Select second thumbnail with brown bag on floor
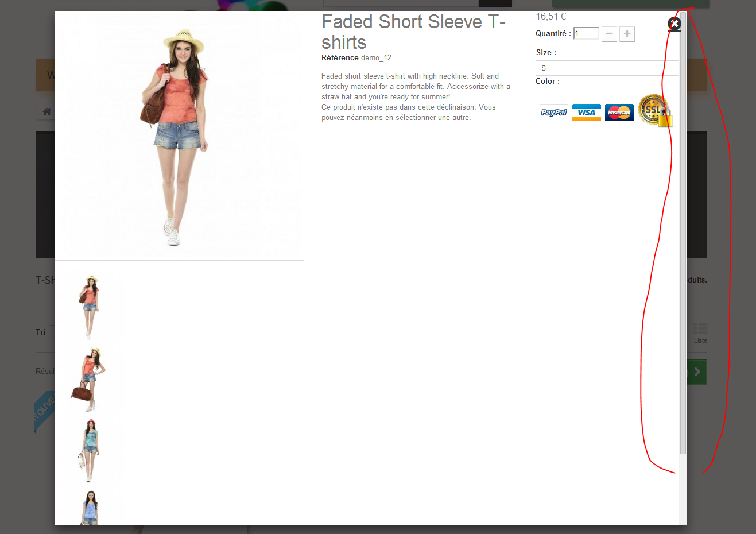 90,379
